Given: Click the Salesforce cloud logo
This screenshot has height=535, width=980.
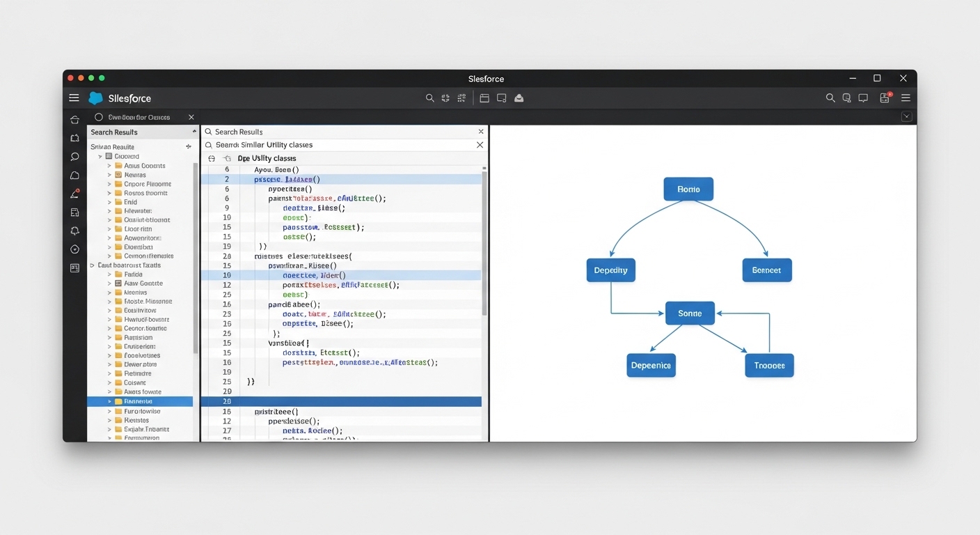Looking at the screenshot, I should pos(95,98).
